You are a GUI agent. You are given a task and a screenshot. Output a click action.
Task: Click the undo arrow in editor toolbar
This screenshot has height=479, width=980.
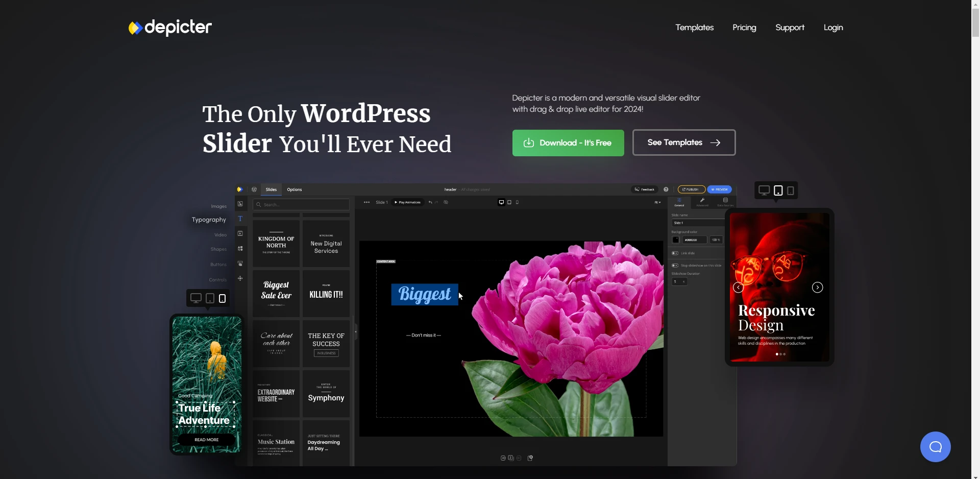pos(430,202)
